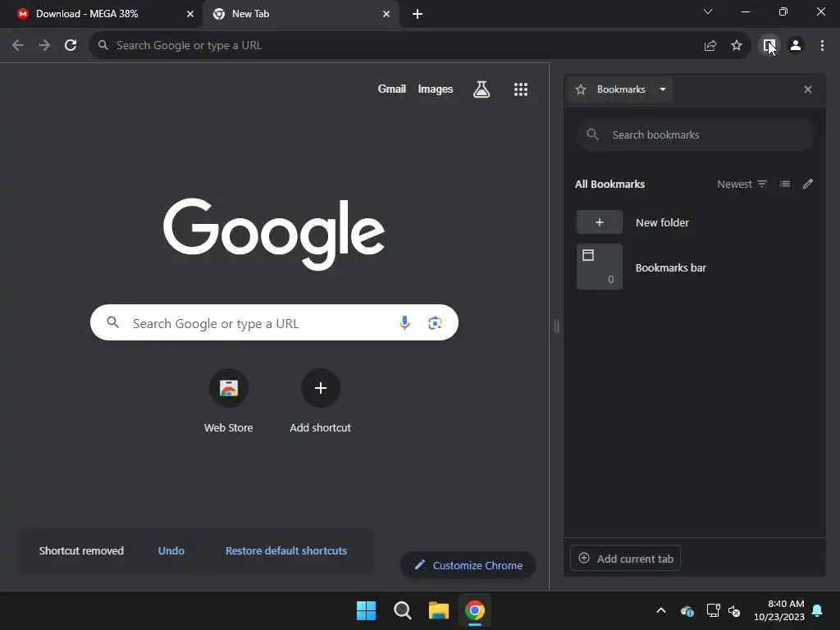The height and width of the screenshot is (630, 840).
Task: Toggle the side panel button
Action: tap(769, 46)
